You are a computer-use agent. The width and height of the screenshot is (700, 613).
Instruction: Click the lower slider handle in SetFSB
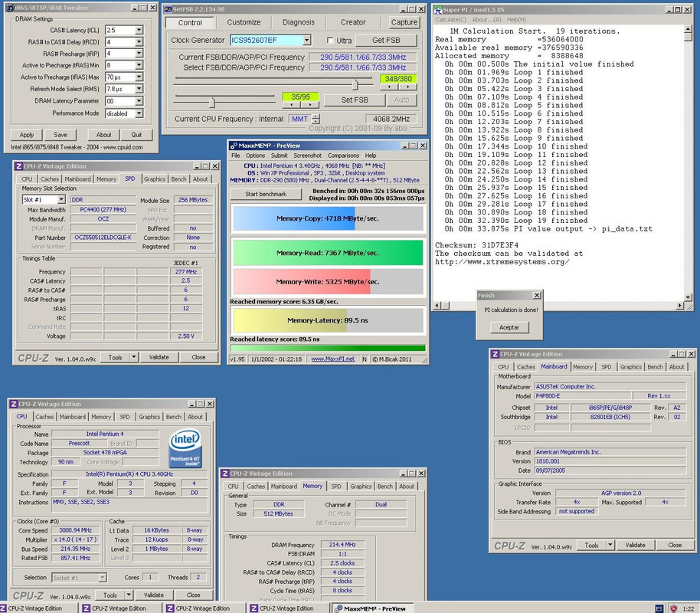coord(212,103)
